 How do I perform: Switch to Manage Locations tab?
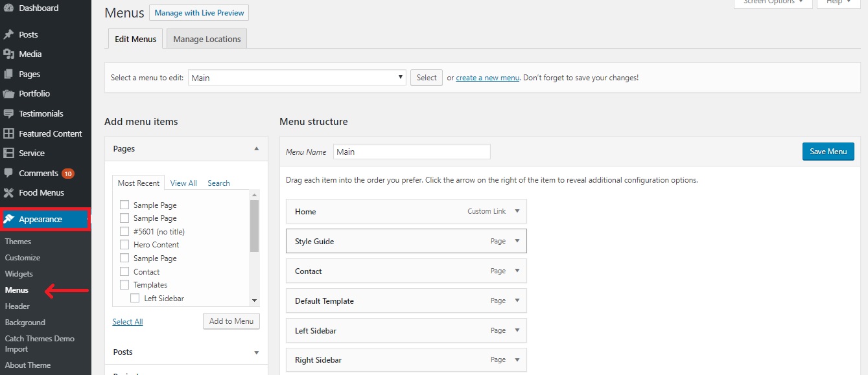click(207, 39)
